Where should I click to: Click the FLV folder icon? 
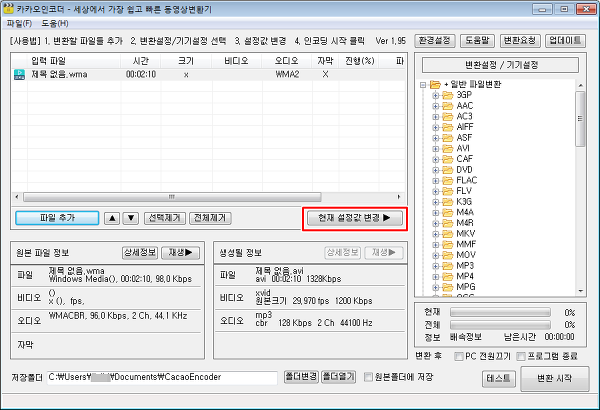coord(448,191)
